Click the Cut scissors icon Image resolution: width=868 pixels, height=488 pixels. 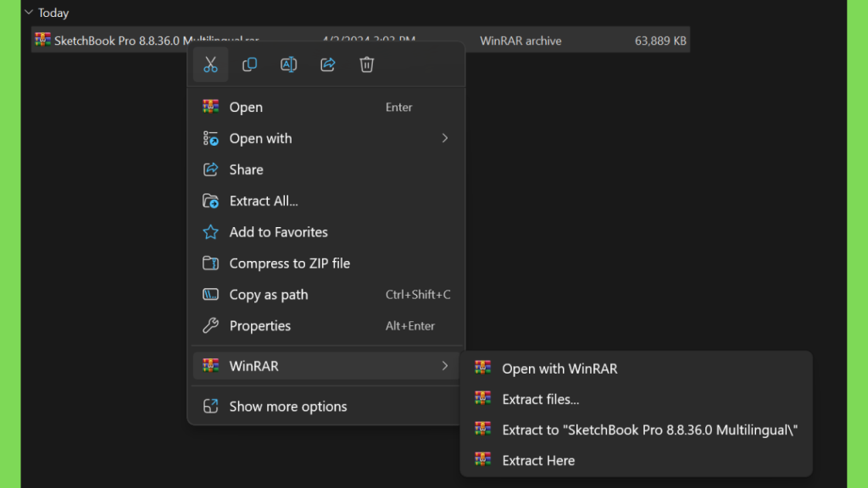(210, 64)
